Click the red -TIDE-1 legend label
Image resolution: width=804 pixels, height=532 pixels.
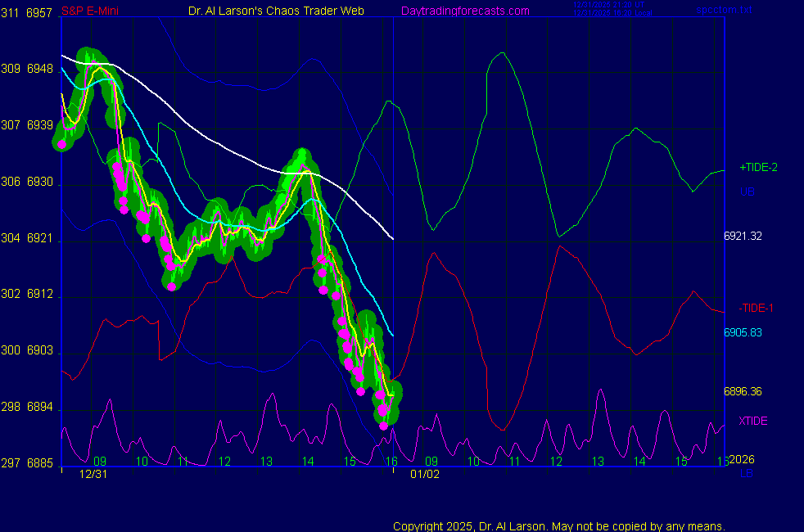[756, 308]
